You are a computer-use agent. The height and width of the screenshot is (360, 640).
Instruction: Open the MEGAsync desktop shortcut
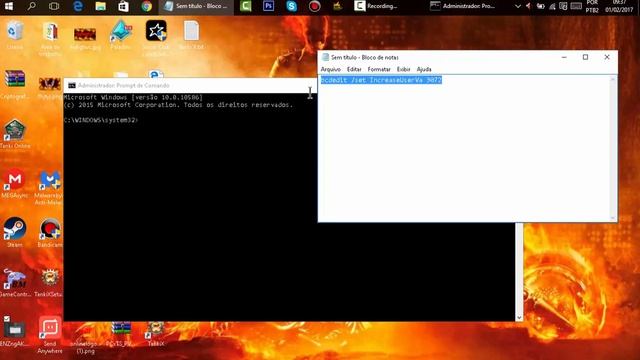[x=15, y=183]
